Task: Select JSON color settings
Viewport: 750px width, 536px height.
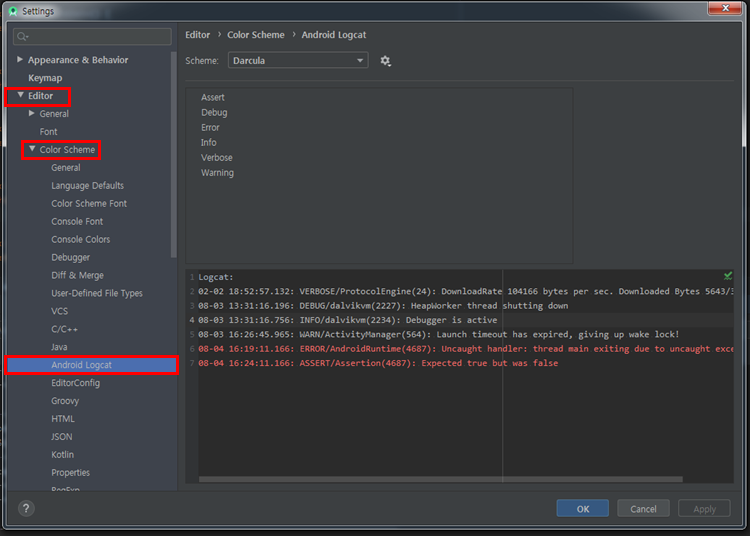Action: 62,437
